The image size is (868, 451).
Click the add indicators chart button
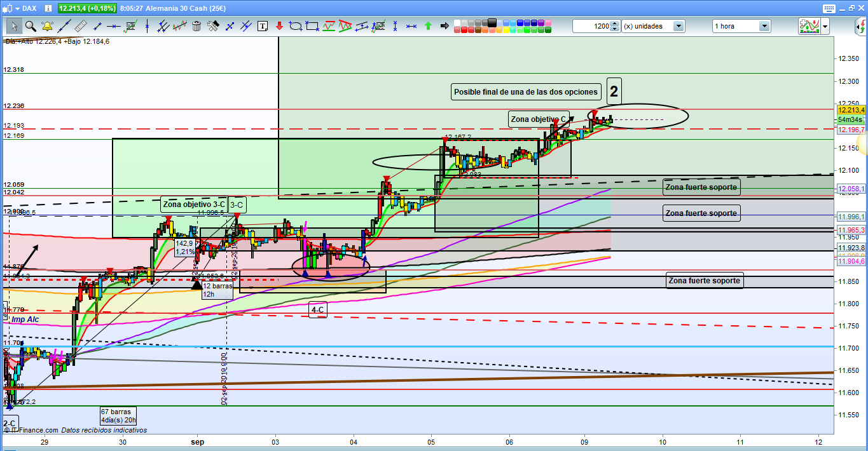click(809, 26)
